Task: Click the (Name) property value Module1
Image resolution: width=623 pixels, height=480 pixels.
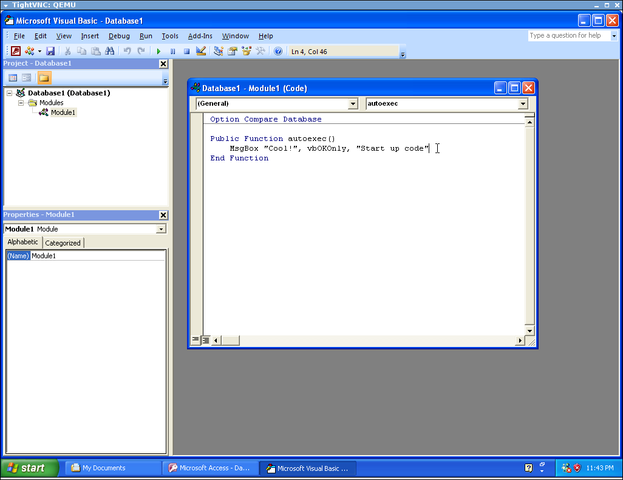Action: pos(97,256)
